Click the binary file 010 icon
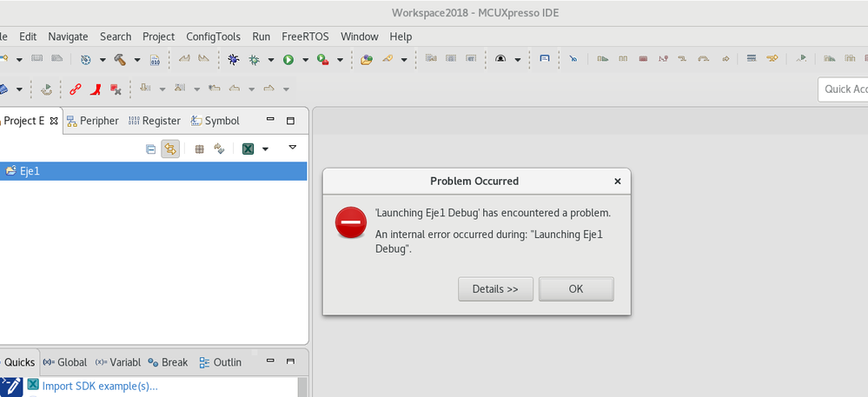The height and width of the screenshot is (397, 868). (x=155, y=60)
